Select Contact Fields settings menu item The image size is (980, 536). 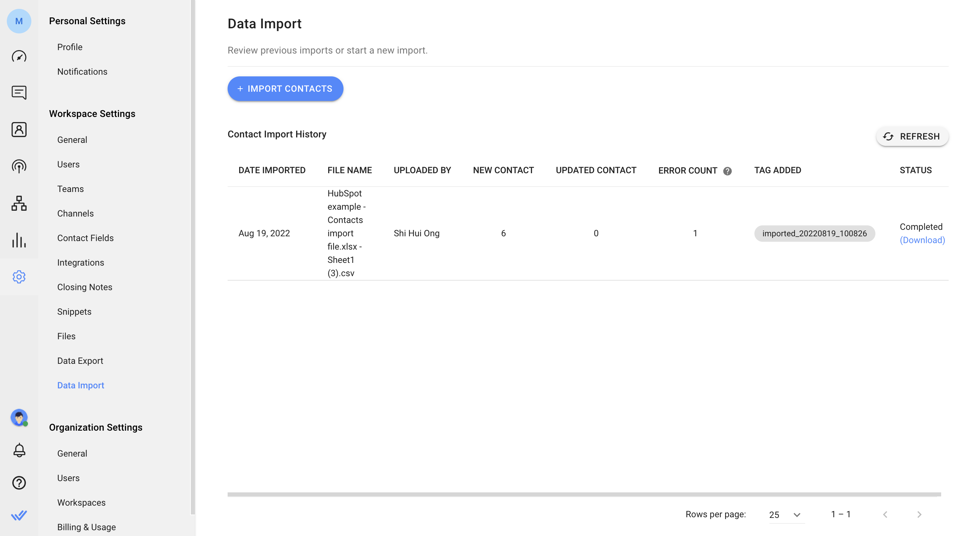tap(85, 238)
